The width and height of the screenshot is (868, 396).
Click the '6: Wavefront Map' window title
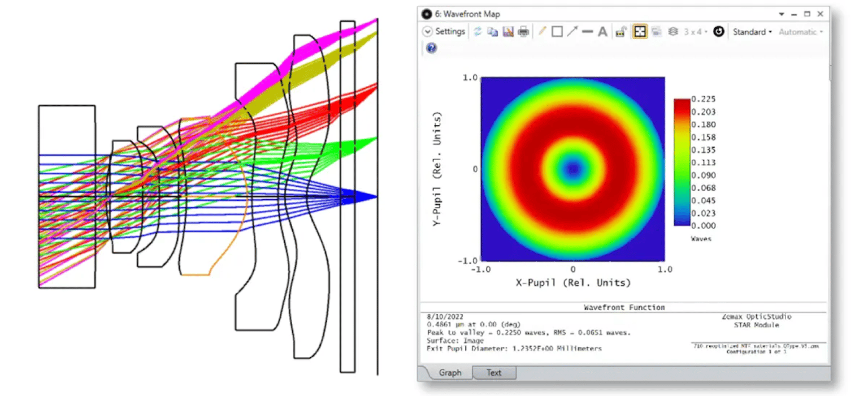(467, 14)
